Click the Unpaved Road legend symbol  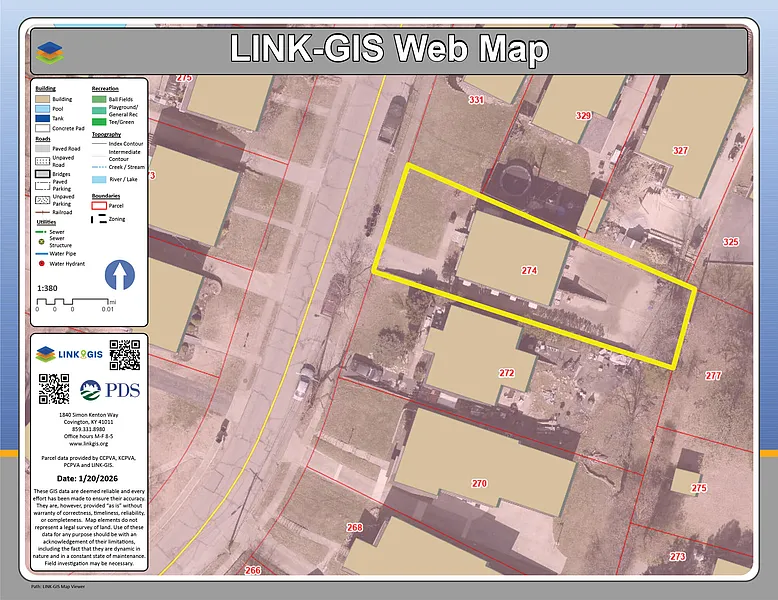coord(43,161)
